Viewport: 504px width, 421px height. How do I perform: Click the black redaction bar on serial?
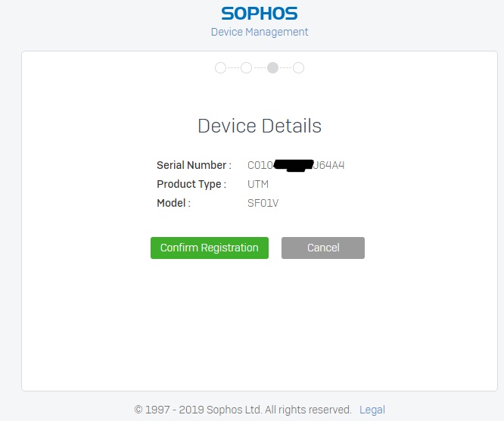pos(294,165)
